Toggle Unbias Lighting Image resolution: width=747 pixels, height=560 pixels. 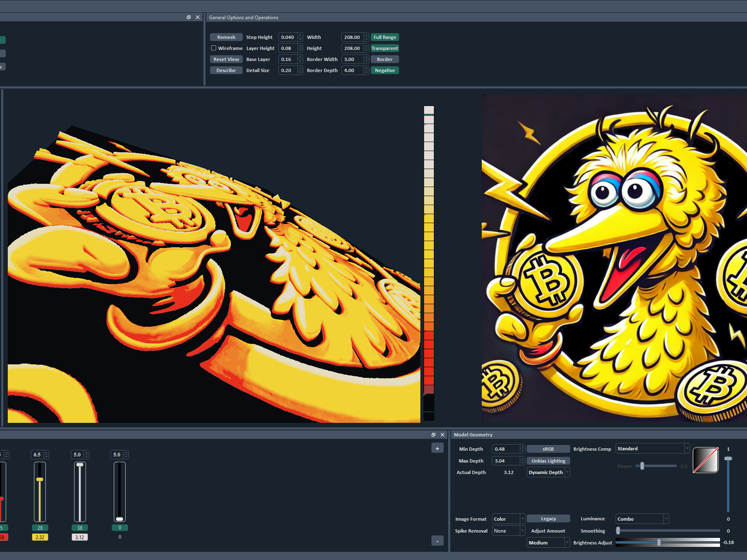[x=548, y=461]
